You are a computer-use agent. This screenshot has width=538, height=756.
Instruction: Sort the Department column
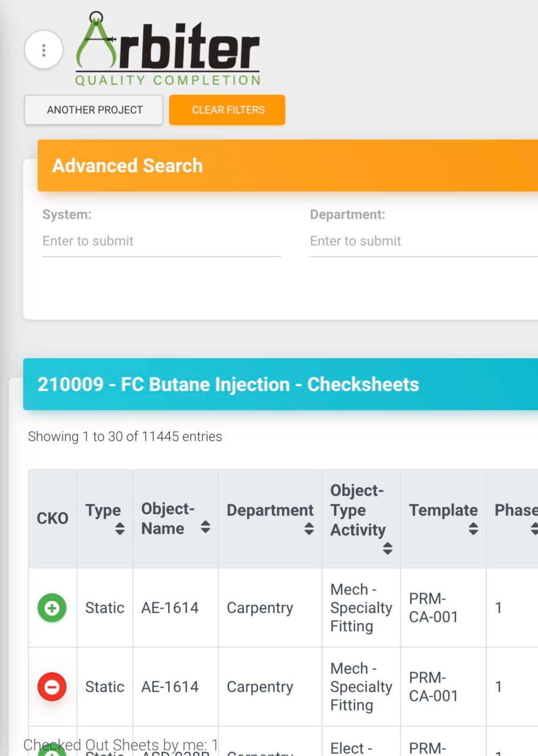[x=309, y=528]
